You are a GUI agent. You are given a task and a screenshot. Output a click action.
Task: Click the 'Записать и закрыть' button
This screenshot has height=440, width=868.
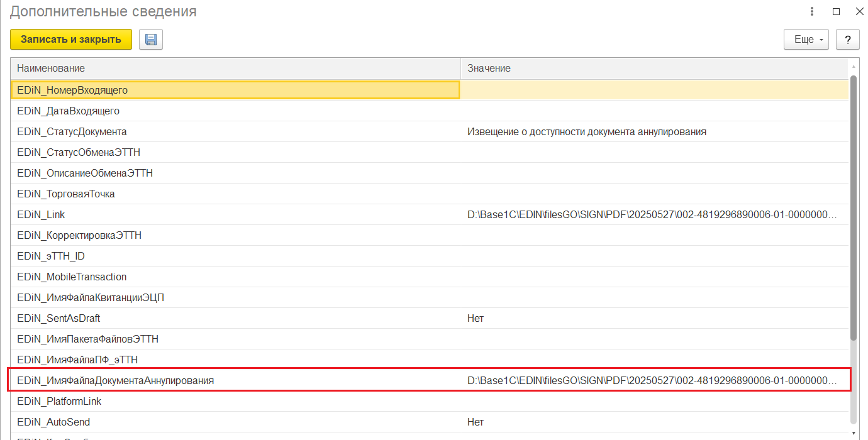[71, 40]
